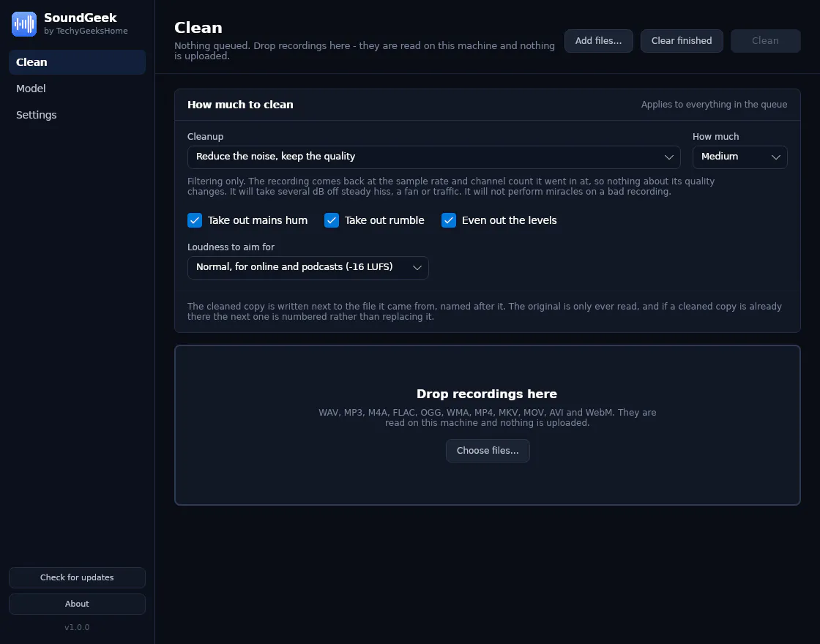Viewport: 820px width, 644px height.
Task: Click the Drop recordings here area
Action: pyautogui.click(x=488, y=425)
